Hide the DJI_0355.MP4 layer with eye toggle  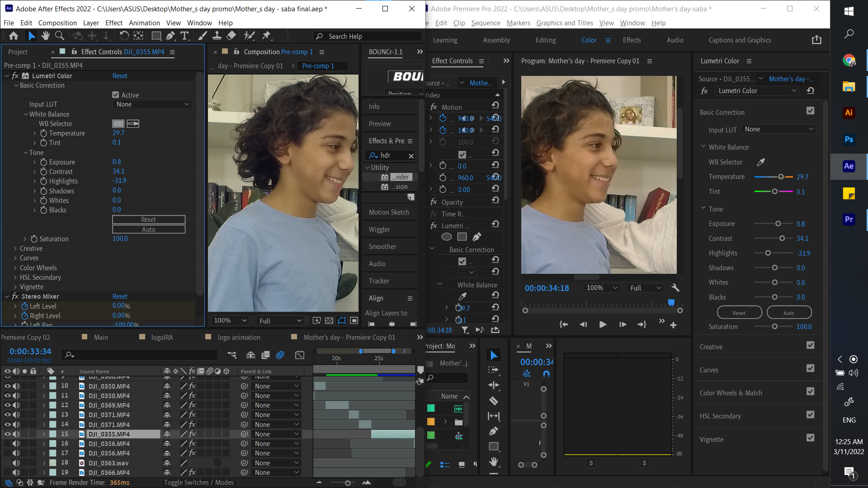7,434
